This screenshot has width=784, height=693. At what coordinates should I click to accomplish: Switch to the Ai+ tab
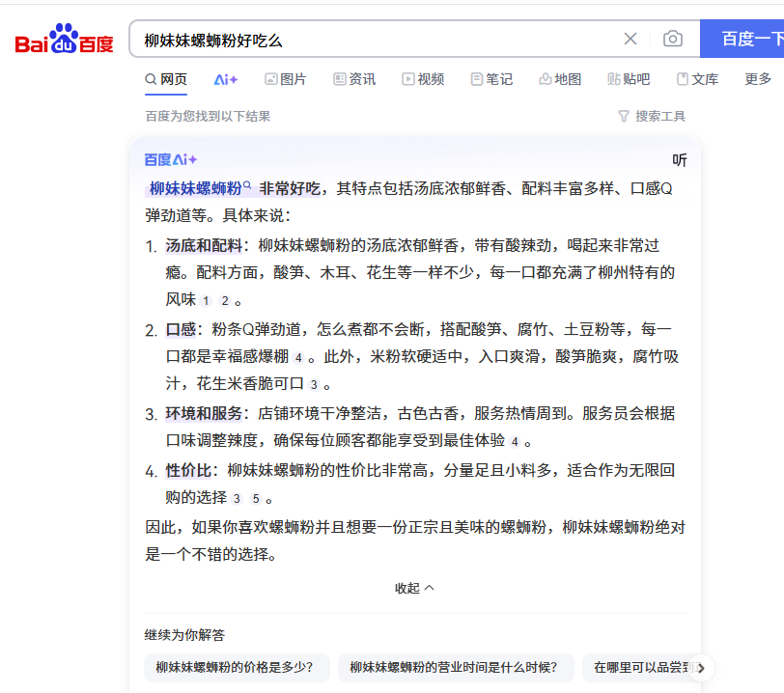[226, 79]
